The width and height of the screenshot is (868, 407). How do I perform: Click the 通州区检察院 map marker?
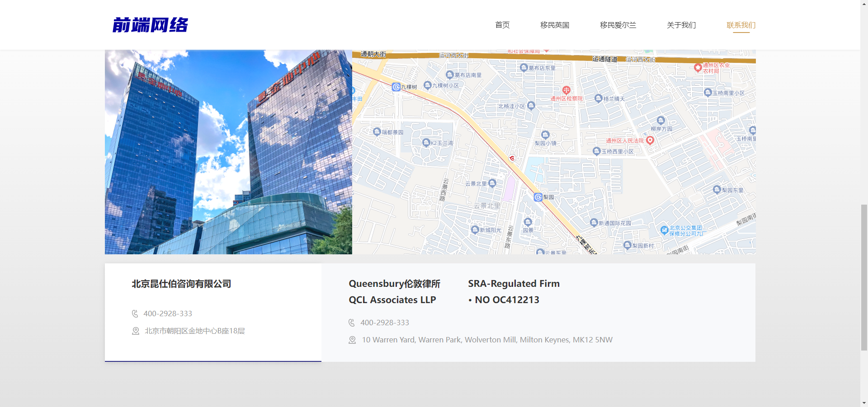[x=566, y=90]
